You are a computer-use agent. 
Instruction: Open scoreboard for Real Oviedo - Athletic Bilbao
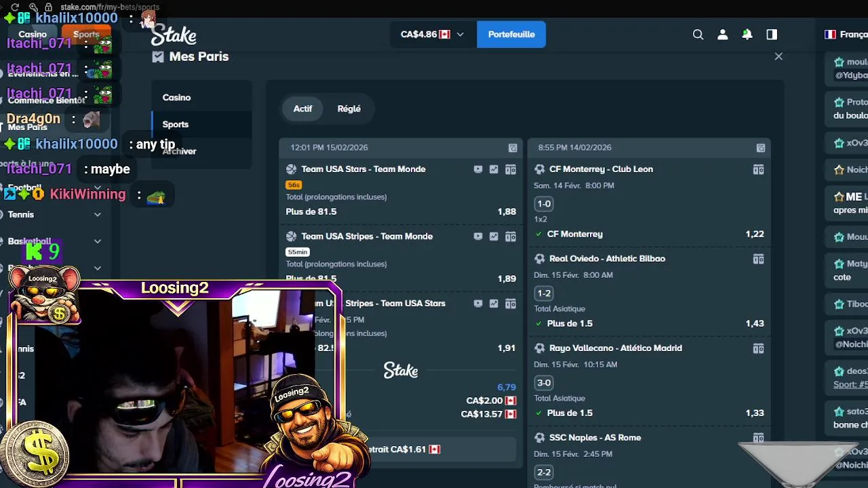[x=758, y=259]
